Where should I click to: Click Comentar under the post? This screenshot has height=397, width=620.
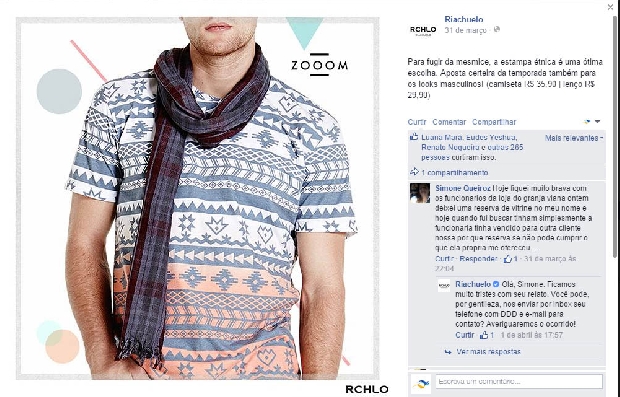click(x=449, y=122)
